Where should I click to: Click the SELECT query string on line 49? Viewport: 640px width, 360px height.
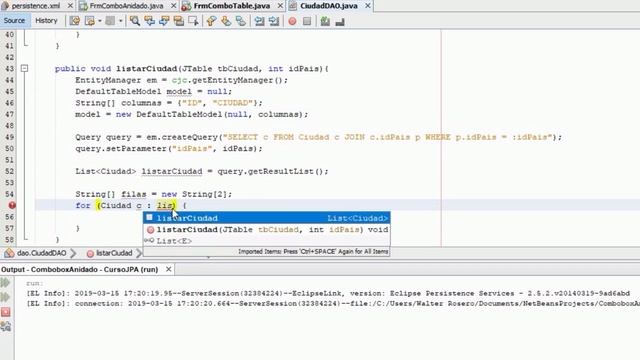pos(388,137)
